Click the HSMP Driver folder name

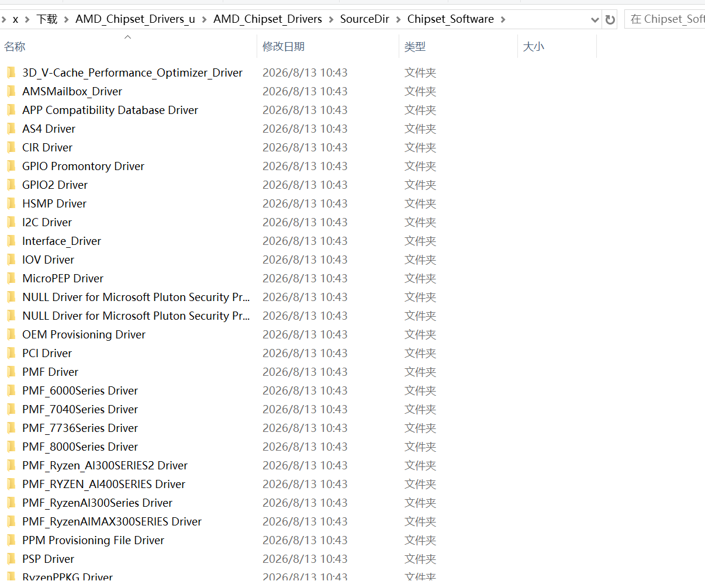point(54,203)
